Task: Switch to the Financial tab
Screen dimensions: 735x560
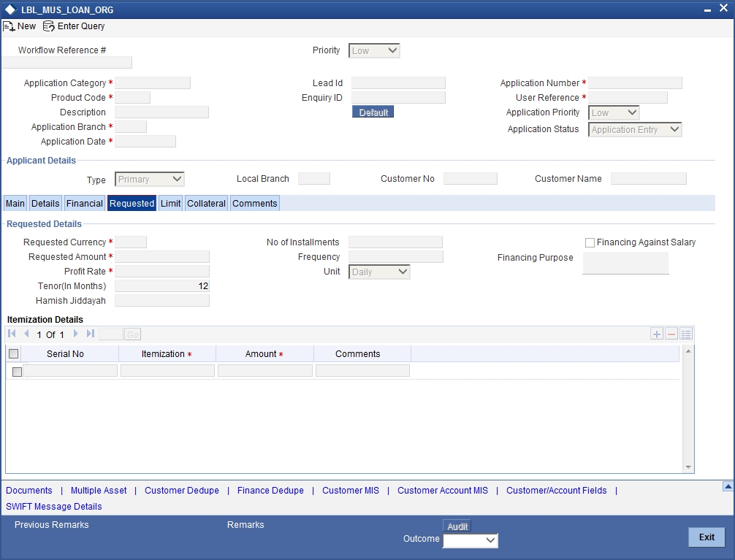Action: point(84,204)
